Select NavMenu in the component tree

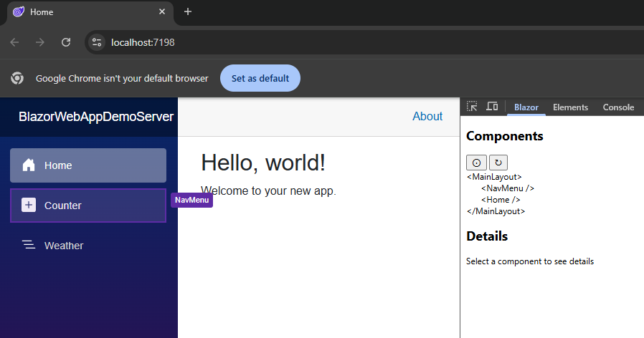pyautogui.click(x=508, y=188)
